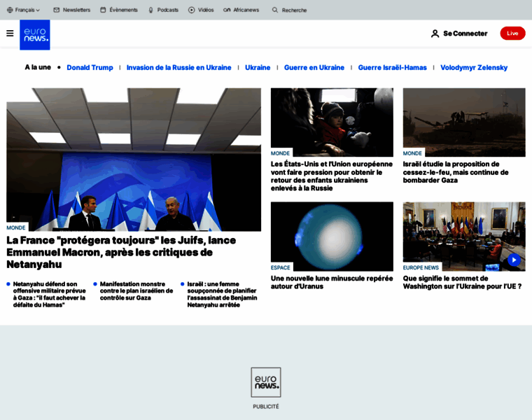This screenshot has height=420, width=532.
Task: Click Se Connecter to sign in
Action: coord(459,34)
